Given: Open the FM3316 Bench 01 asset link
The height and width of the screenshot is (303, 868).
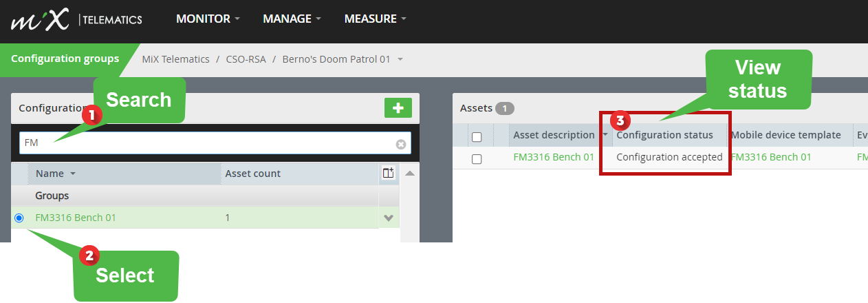Looking at the screenshot, I should 554,157.
